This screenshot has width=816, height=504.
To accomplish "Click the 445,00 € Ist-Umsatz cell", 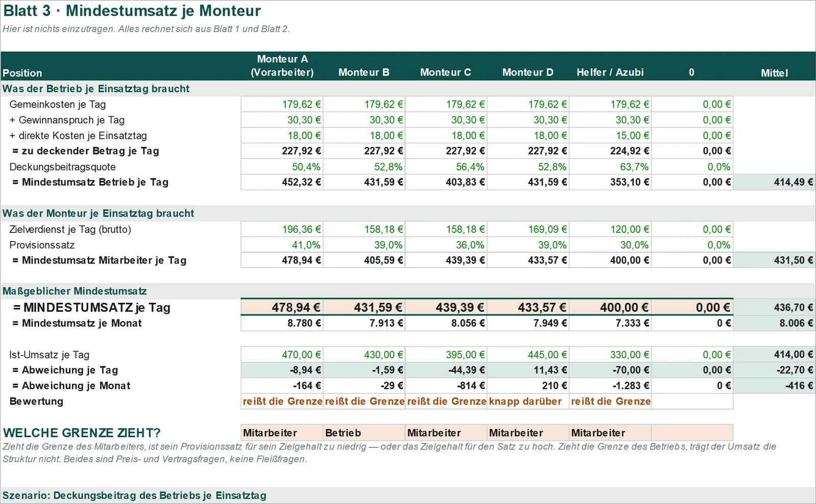I will click(528, 355).
